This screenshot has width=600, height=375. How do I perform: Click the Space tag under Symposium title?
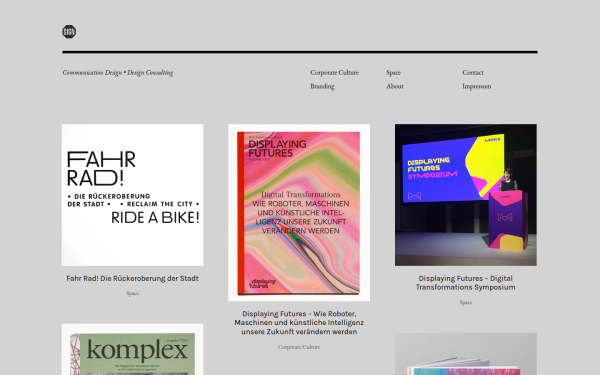[x=466, y=302]
